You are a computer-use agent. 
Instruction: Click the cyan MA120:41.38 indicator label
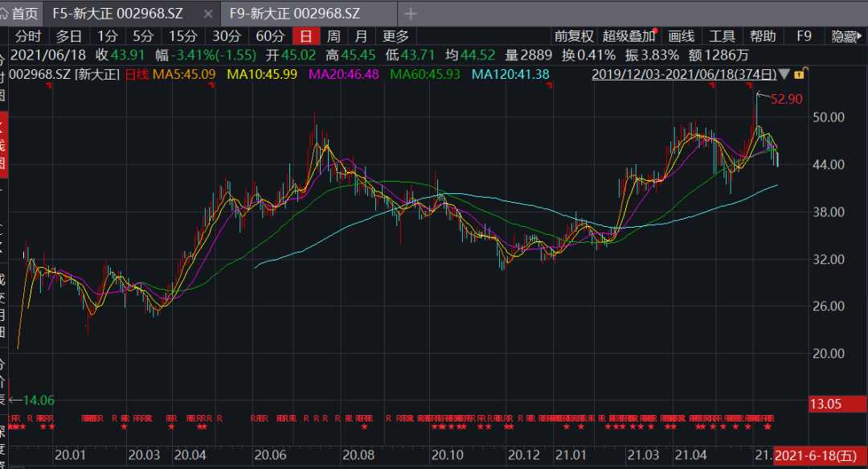510,74
